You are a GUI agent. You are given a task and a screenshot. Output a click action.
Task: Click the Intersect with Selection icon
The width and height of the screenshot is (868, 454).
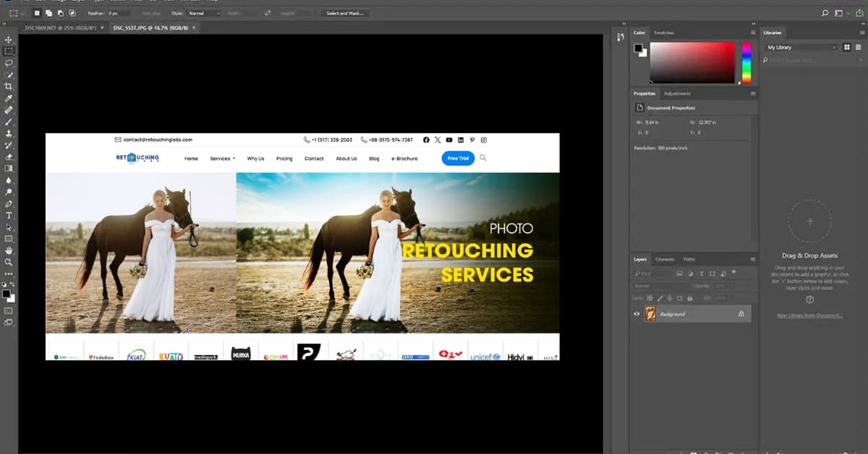click(x=72, y=13)
